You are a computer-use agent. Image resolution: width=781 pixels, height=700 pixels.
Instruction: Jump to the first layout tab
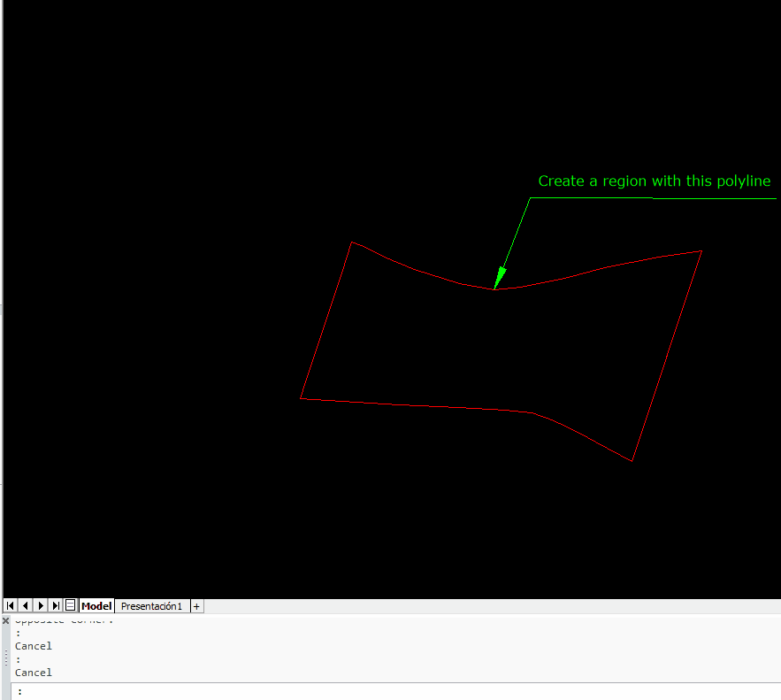pos(10,606)
